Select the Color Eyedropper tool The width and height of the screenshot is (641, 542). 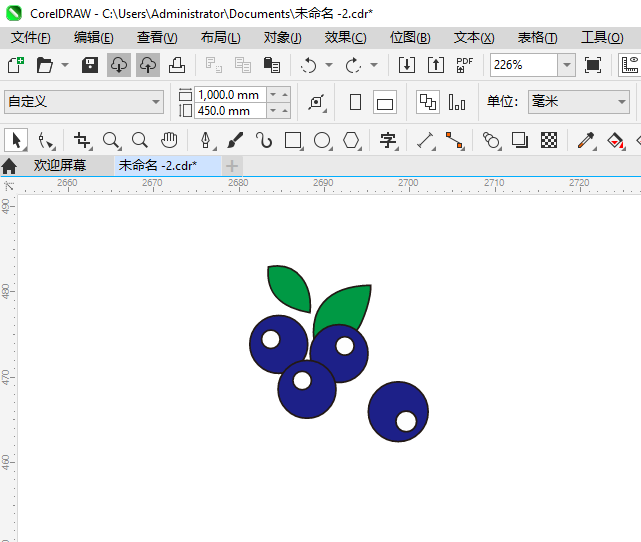click(x=586, y=141)
